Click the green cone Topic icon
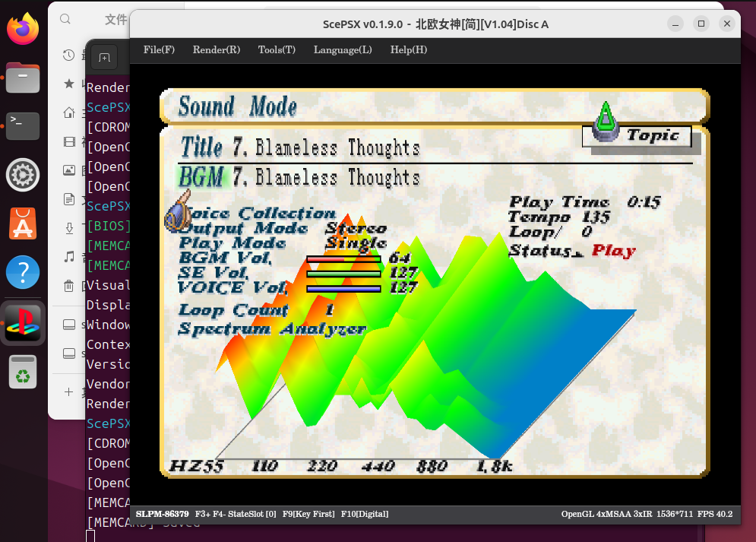The image size is (756, 542). (606, 122)
